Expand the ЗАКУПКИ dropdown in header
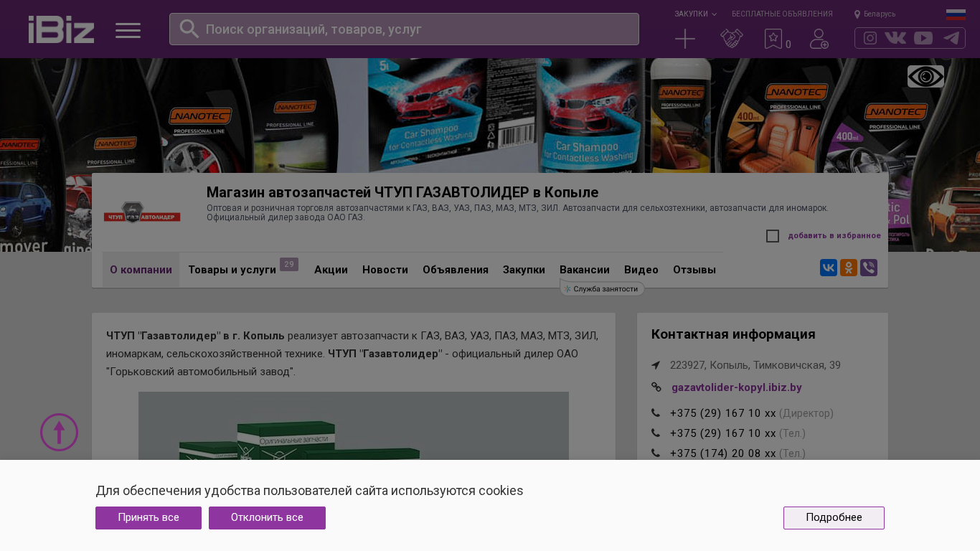980x551 pixels. 695,14
